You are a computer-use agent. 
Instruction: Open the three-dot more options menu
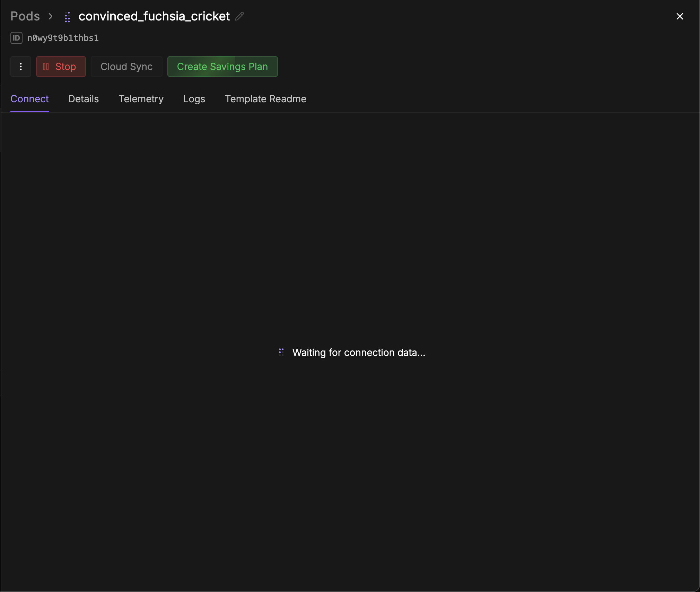click(21, 67)
